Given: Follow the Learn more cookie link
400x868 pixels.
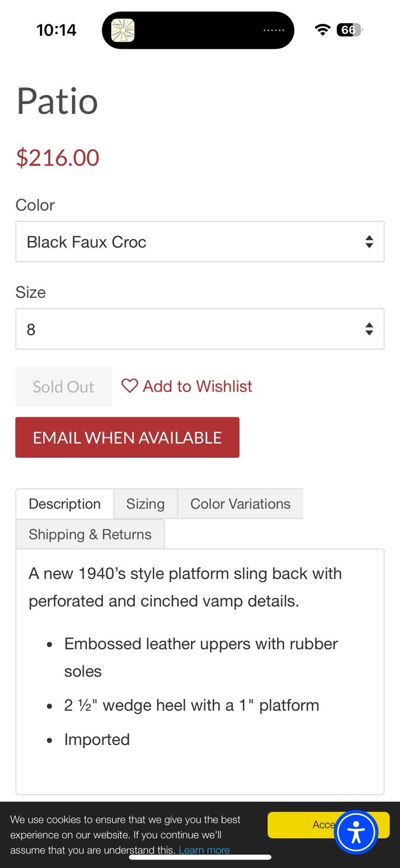Looking at the screenshot, I should click(204, 850).
